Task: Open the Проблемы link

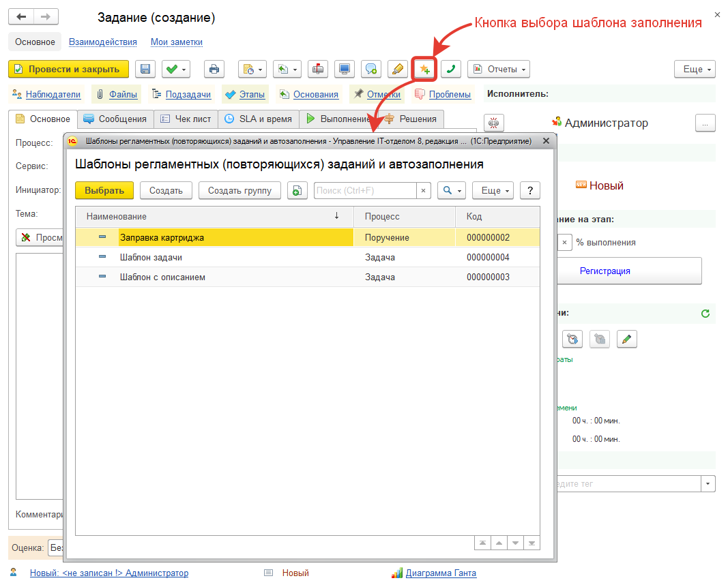Action: [x=450, y=94]
